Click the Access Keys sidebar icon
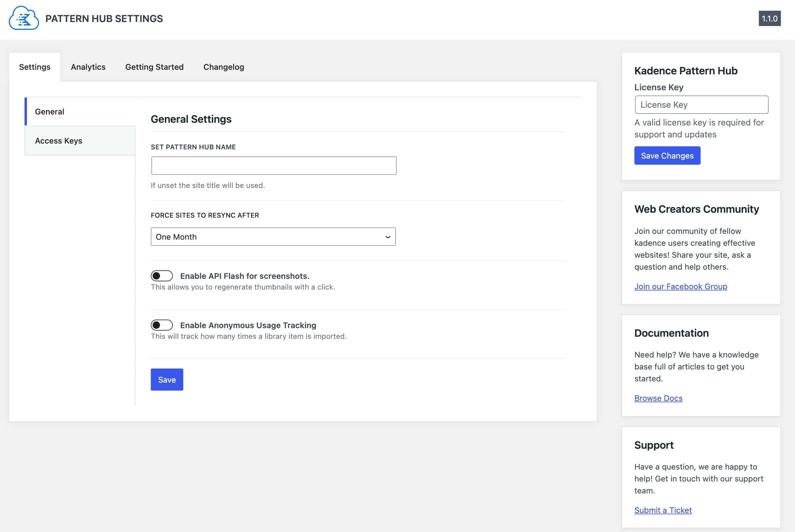This screenshot has height=532, width=795. 58,140
